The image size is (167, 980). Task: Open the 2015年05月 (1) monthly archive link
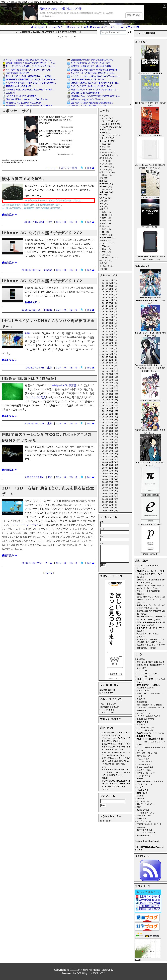[x=109, y=280]
